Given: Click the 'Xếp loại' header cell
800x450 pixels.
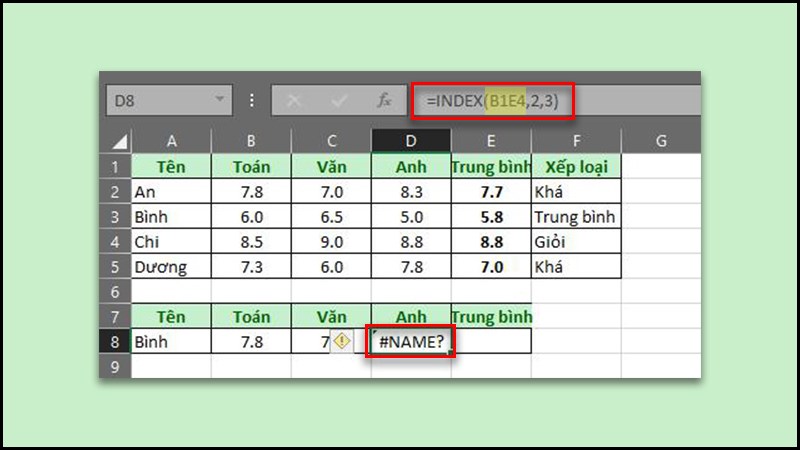Looking at the screenshot, I should pyautogui.click(x=576, y=167).
